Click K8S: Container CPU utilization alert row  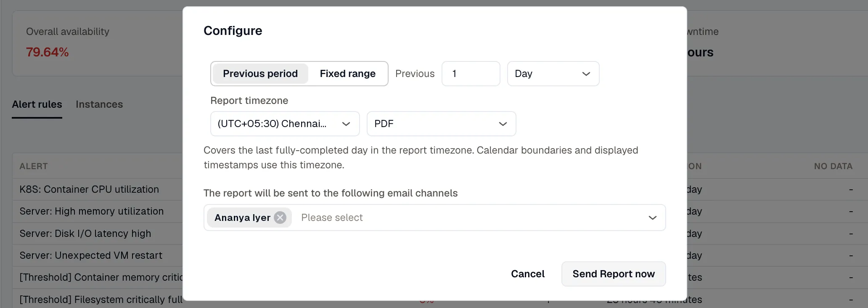point(89,189)
